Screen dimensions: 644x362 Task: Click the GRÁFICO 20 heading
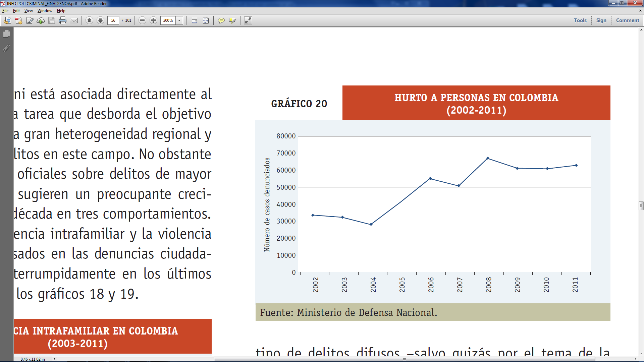(x=299, y=104)
